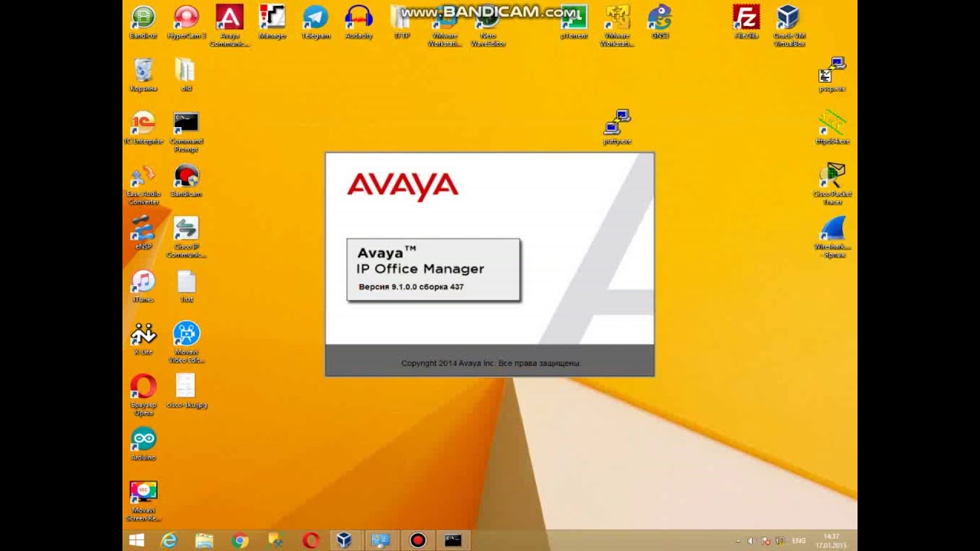The width and height of the screenshot is (980, 551).
Task: Select the µTorrent desktop shortcut
Action: coord(573,22)
